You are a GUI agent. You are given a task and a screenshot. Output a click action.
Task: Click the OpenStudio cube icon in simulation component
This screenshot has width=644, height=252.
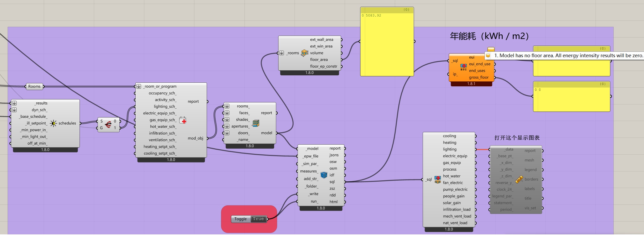[x=324, y=175]
